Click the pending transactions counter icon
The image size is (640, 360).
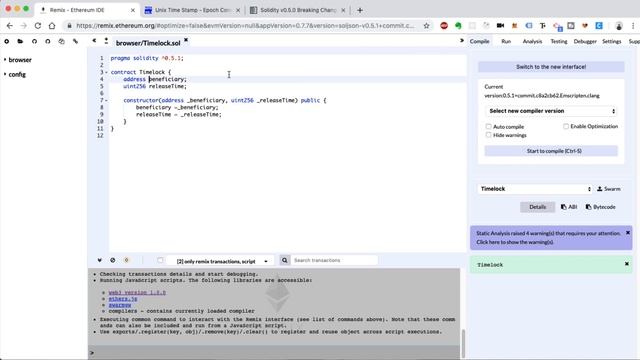pyautogui.click(x=127, y=260)
